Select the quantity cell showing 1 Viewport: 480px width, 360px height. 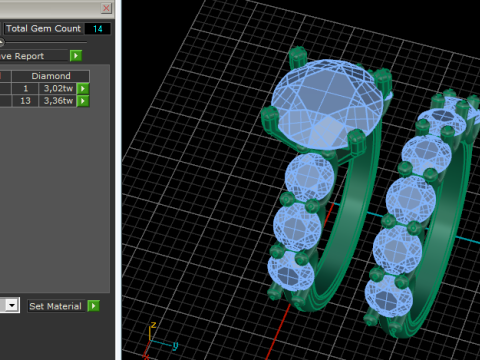tap(25, 88)
